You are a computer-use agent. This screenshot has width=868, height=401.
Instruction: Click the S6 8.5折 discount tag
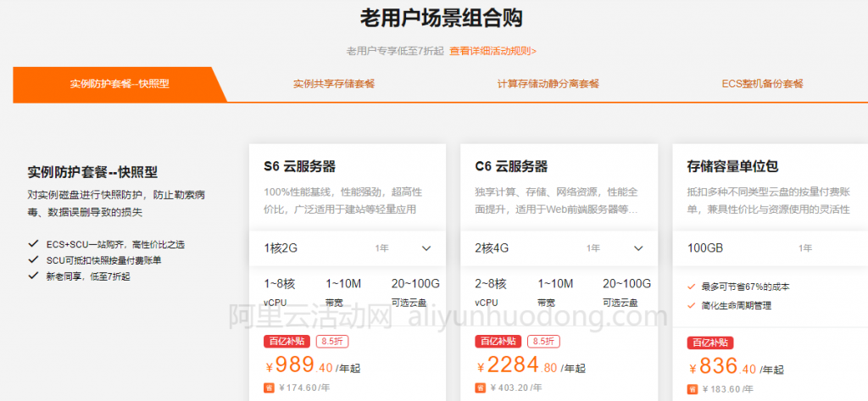point(332,341)
